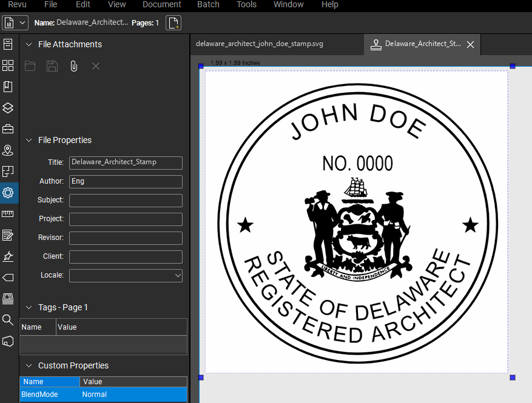Click the bottom-left blue selection handle

[x=201, y=377]
